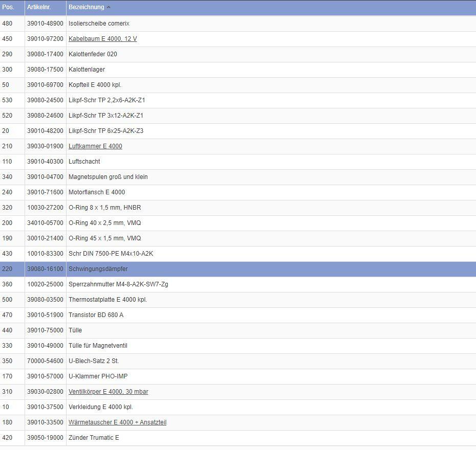Sort table by Pos. column header
The height and width of the screenshot is (450, 476).
8,7
